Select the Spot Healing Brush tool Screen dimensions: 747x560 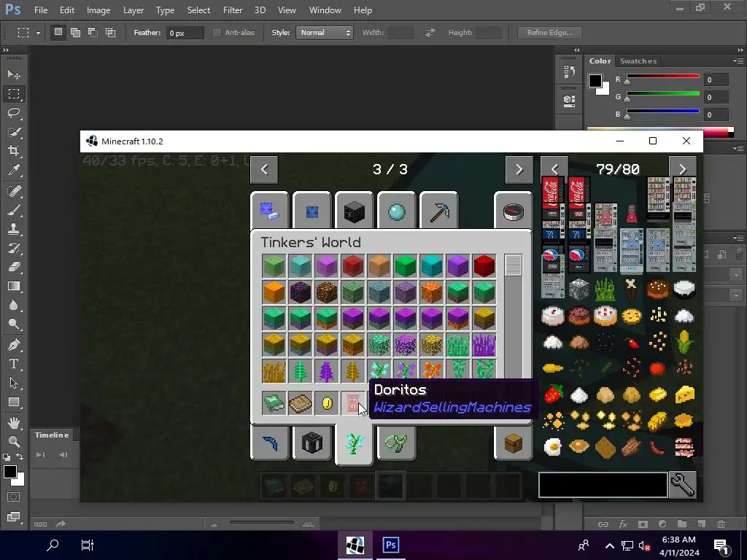point(14,191)
